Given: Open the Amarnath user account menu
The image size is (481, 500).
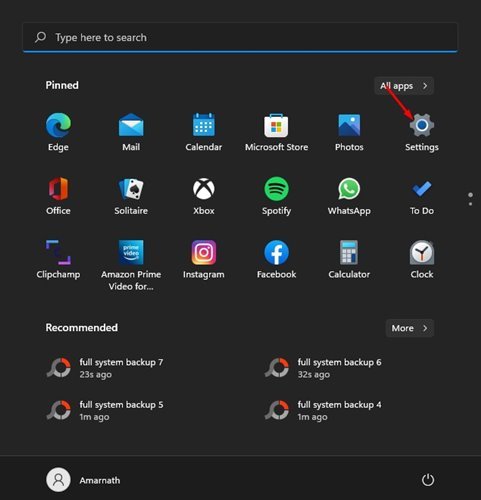Looking at the screenshot, I should [83, 480].
